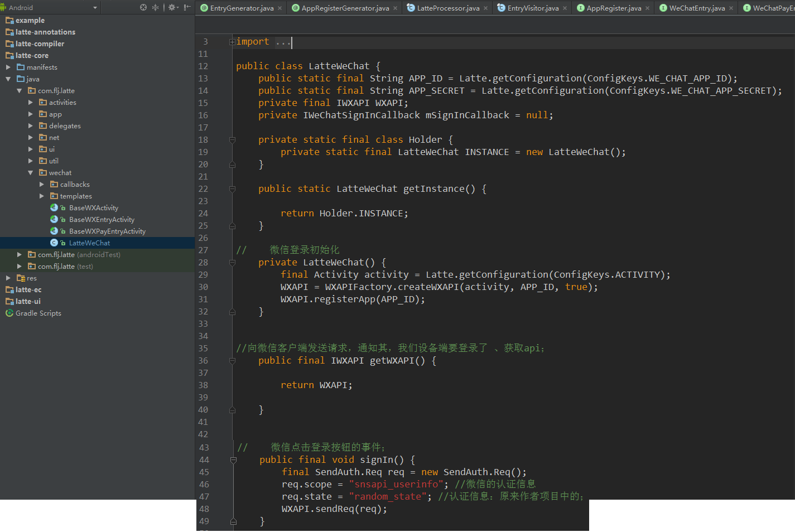795x532 pixels.
Task: Expand the activities package
Action: click(x=31, y=102)
